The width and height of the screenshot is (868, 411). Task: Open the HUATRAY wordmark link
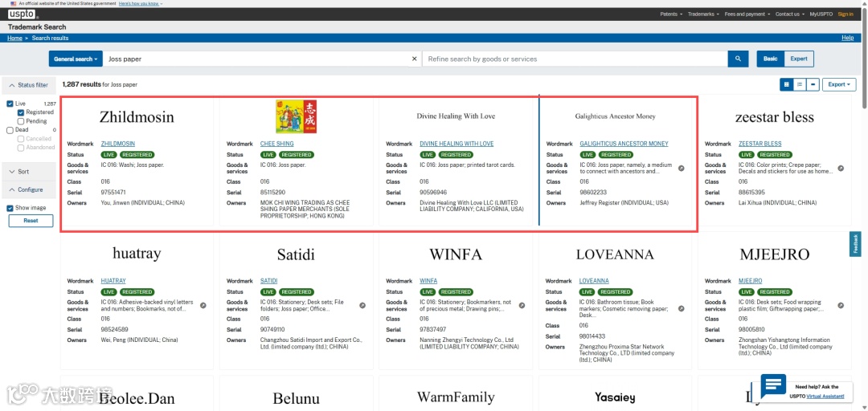113,281
